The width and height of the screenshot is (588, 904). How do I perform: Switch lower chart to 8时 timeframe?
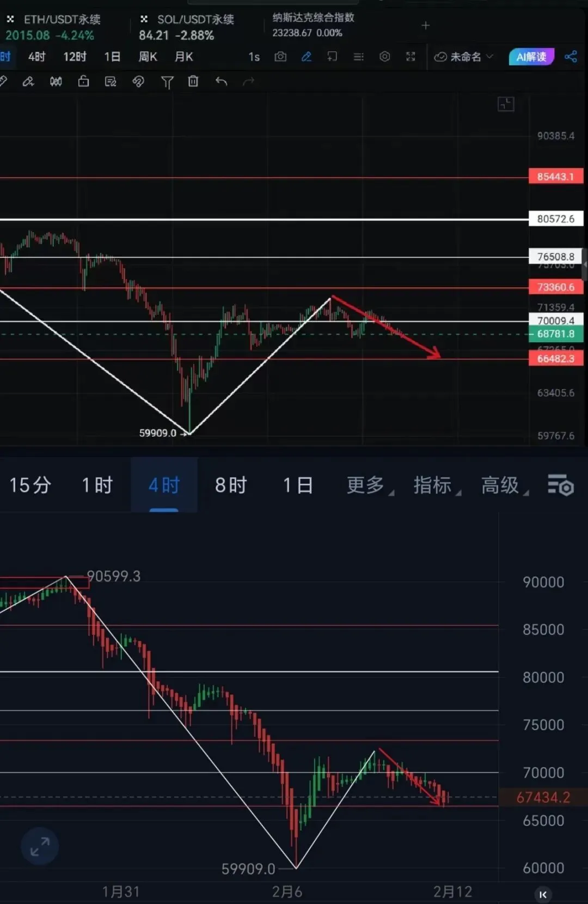231,485
